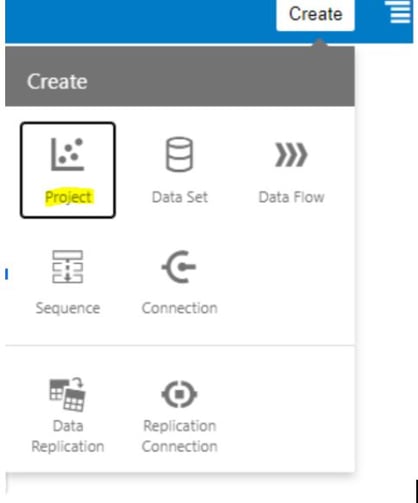Choose the Connection plug icon

179,267
